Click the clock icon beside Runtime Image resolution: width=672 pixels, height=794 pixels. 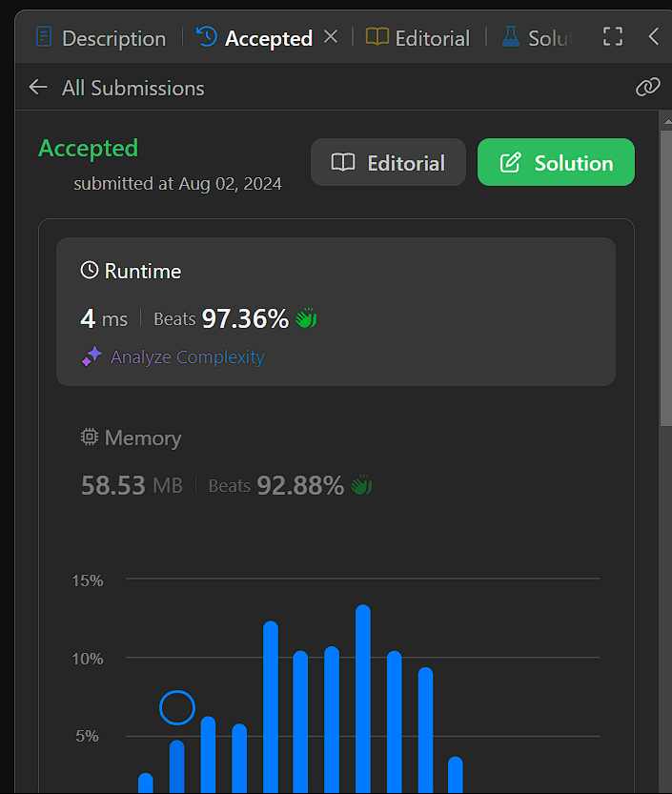[90, 271]
